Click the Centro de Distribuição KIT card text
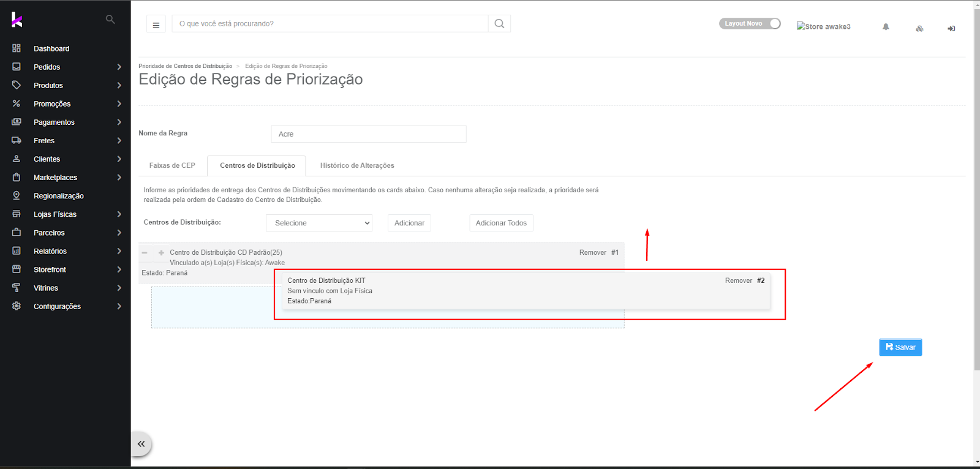 click(x=326, y=280)
